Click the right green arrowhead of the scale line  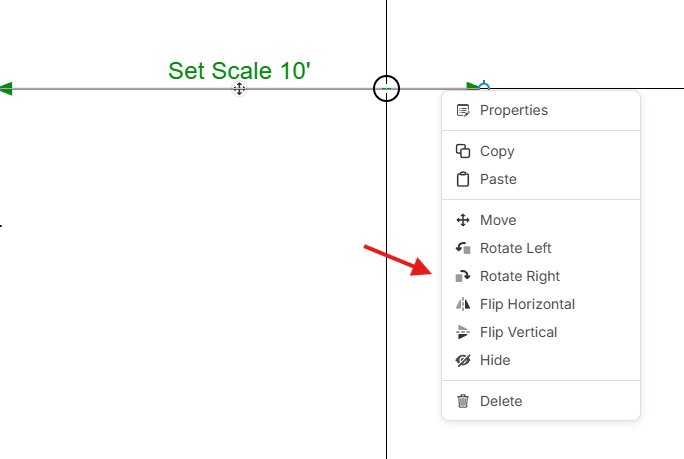[x=473, y=88]
